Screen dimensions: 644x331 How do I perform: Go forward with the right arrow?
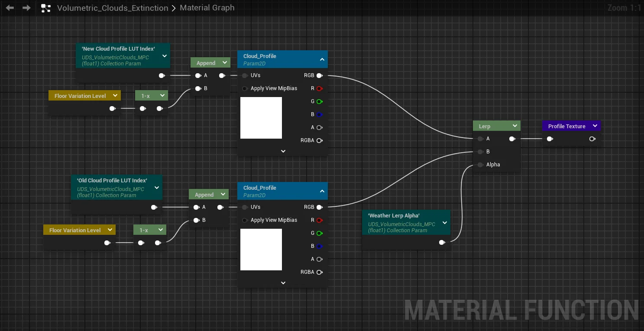[26, 8]
